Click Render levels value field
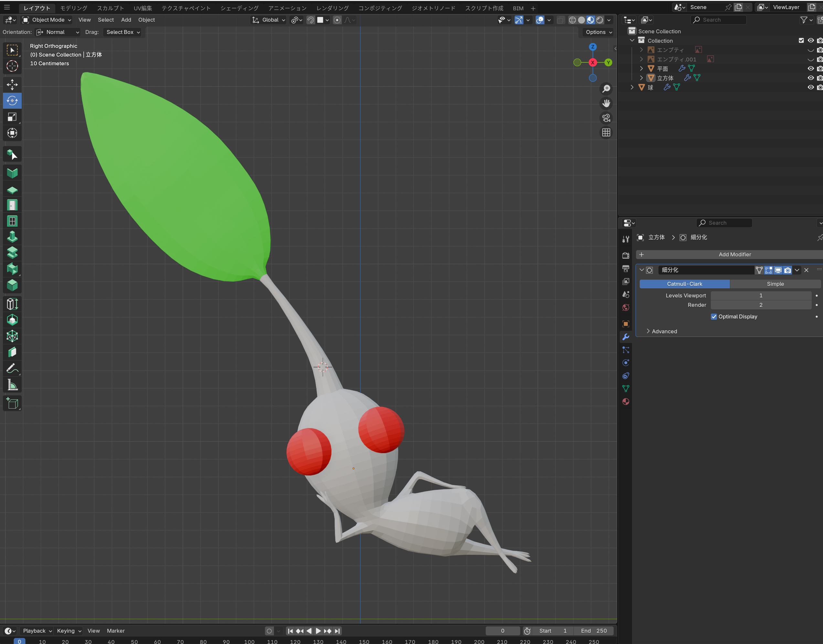 (x=761, y=305)
